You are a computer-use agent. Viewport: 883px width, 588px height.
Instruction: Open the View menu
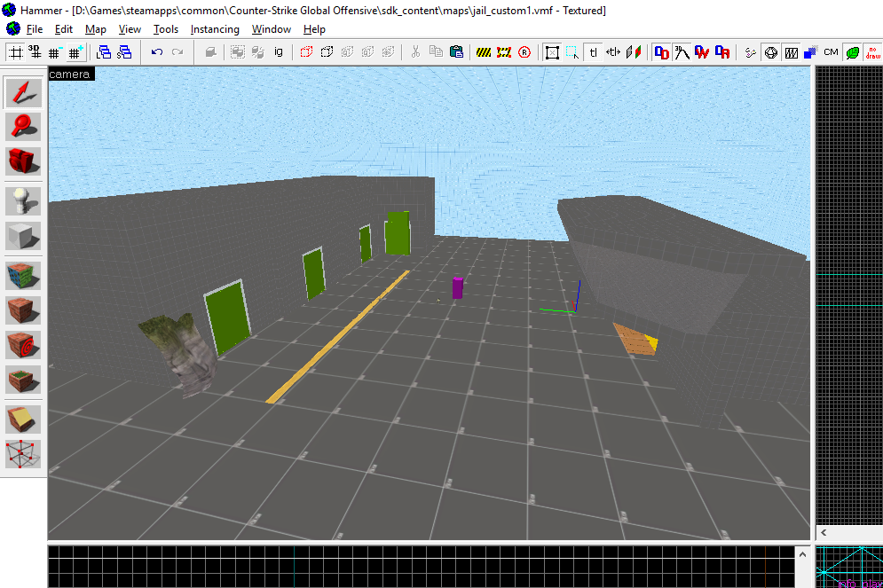[x=130, y=29]
